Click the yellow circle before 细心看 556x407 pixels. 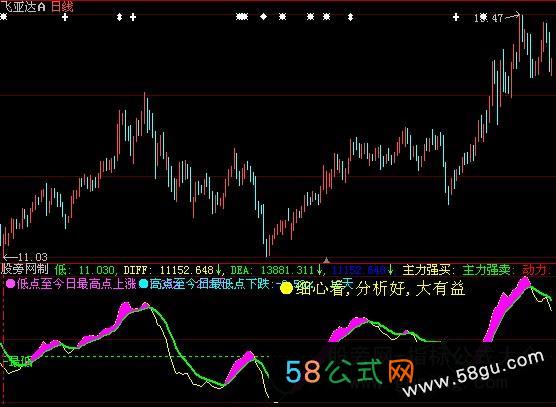click(x=286, y=288)
